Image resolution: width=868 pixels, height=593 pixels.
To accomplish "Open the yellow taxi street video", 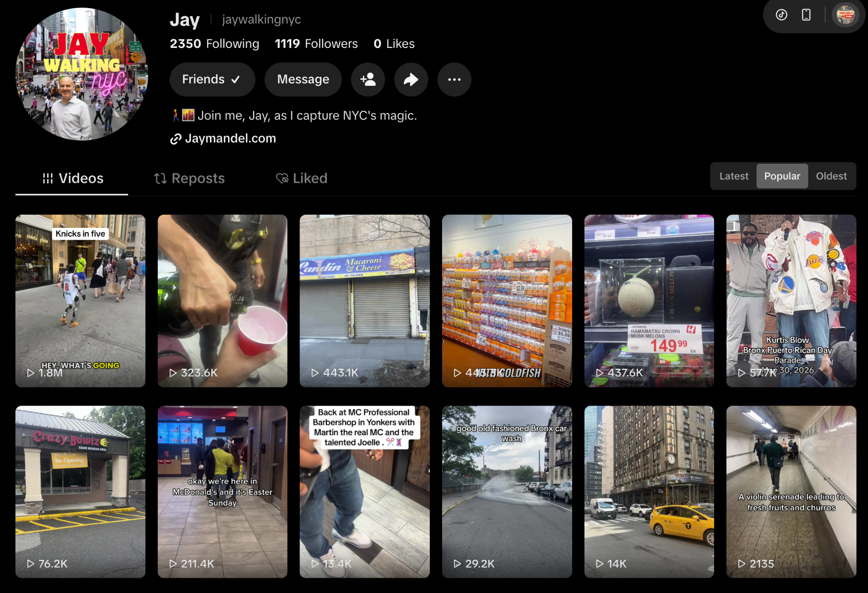I will pos(649,492).
